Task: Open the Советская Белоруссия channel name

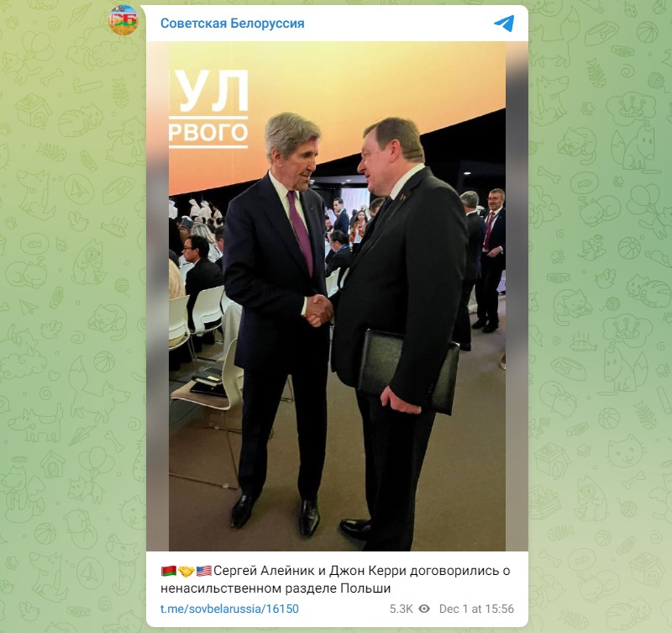Action: [x=233, y=24]
